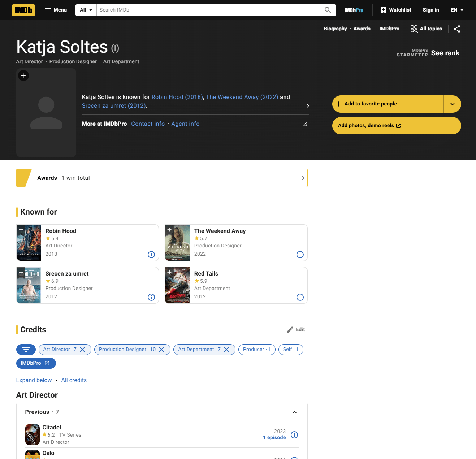Click Add photos, demo reels
Viewport: 476px width, 459px height.
[397, 126]
